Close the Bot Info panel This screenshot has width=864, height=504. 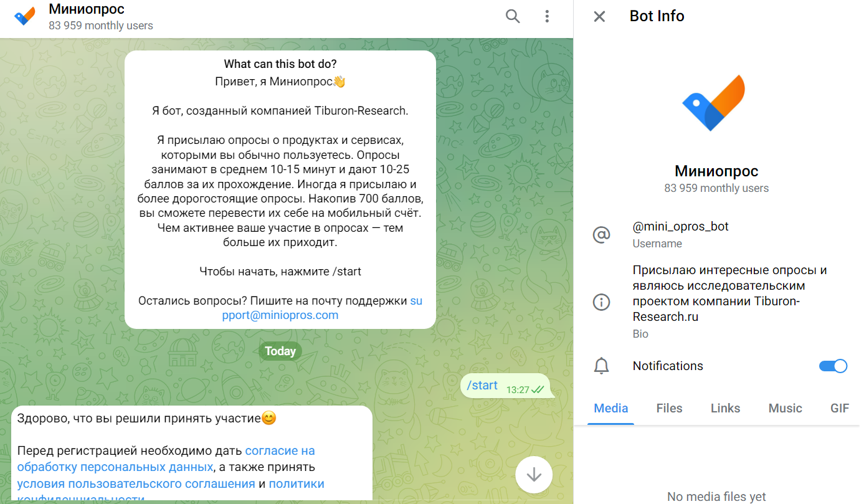[x=599, y=16]
